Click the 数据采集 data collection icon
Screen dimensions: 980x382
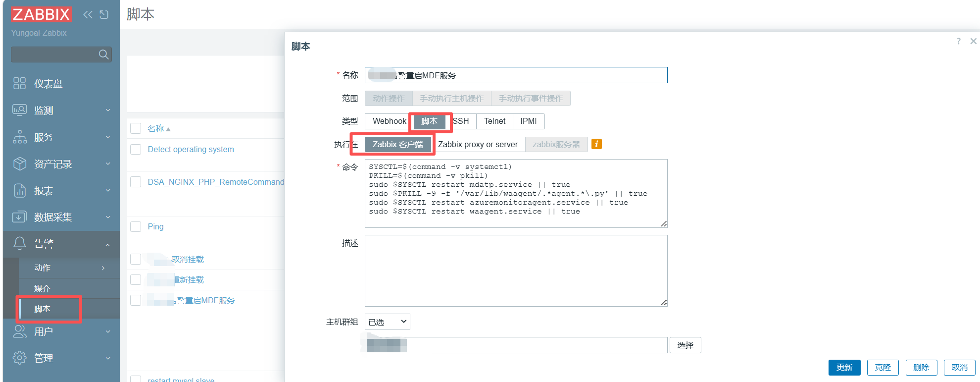pyautogui.click(x=19, y=217)
